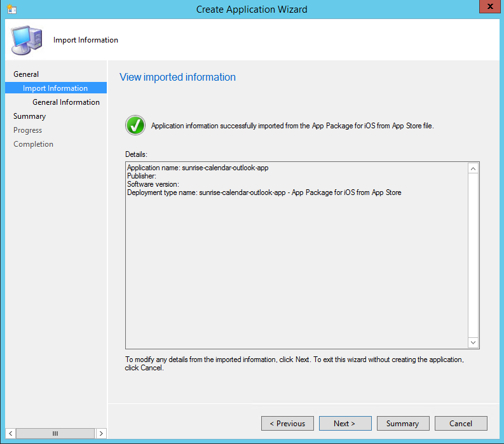The height and width of the screenshot is (444, 504).
Task: Click the sidebar scroll left arrow
Action: (11, 433)
